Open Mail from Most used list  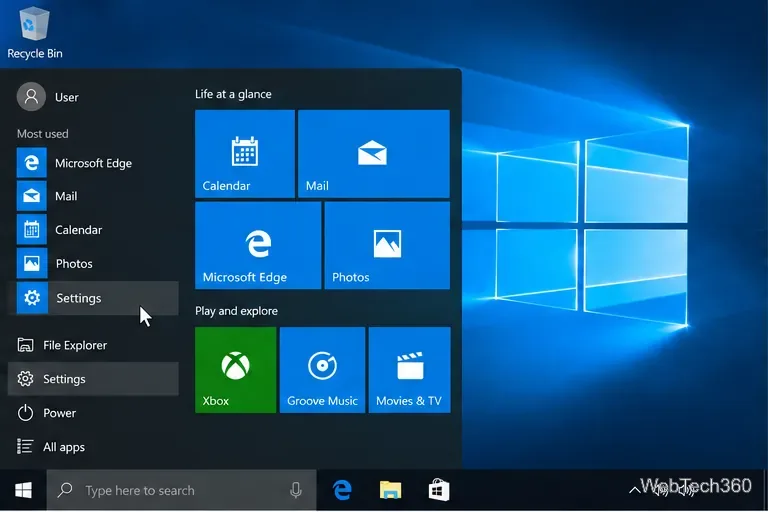(x=93, y=196)
